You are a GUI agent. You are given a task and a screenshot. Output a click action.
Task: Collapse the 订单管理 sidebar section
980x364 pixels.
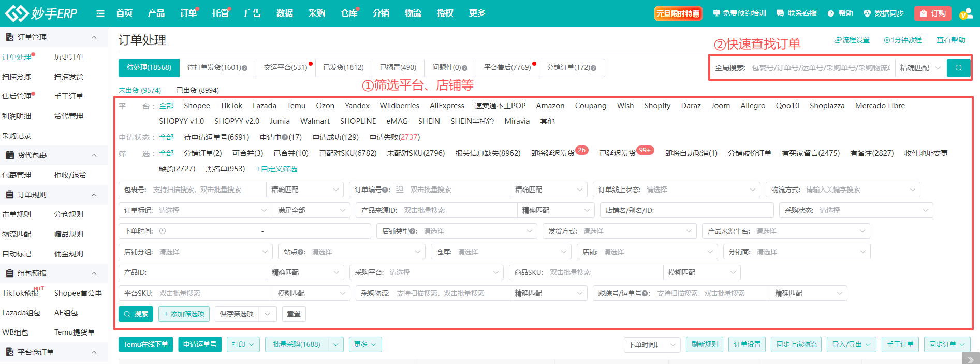94,37
